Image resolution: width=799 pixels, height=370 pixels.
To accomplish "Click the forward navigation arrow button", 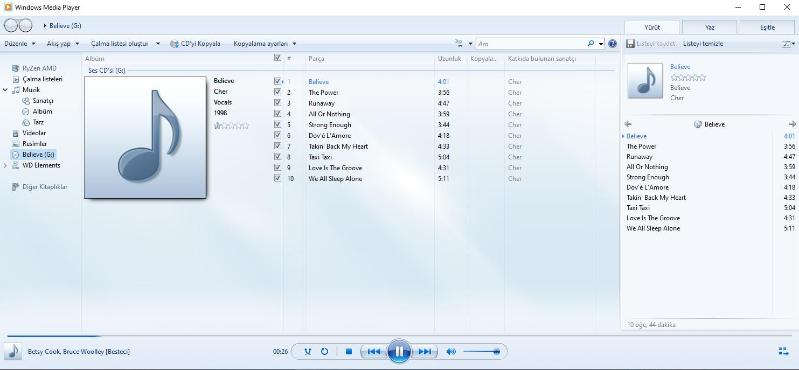I will pos(25,25).
